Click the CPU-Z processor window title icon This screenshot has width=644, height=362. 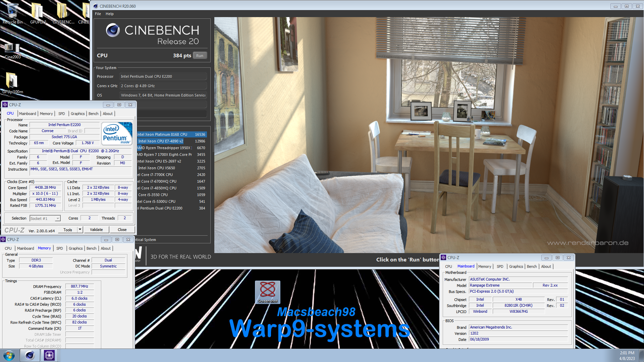pyautogui.click(x=5, y=105)
